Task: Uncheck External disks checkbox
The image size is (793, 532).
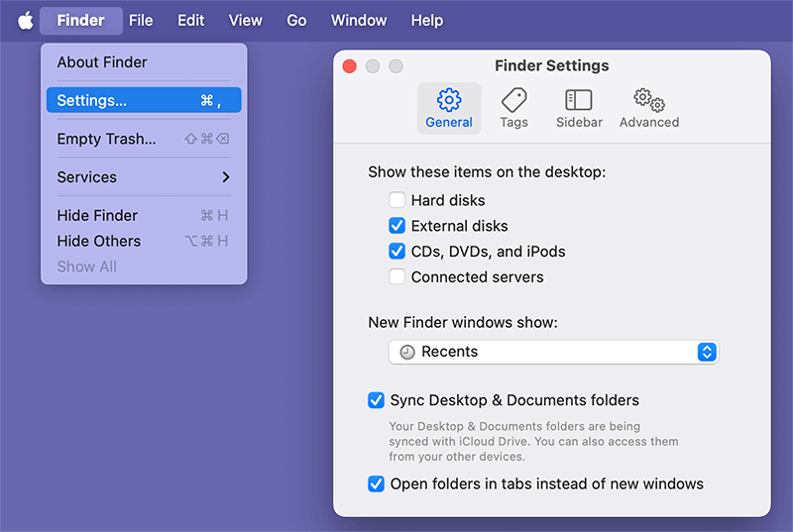Action: pyautogui.click(x=397, y=225)
